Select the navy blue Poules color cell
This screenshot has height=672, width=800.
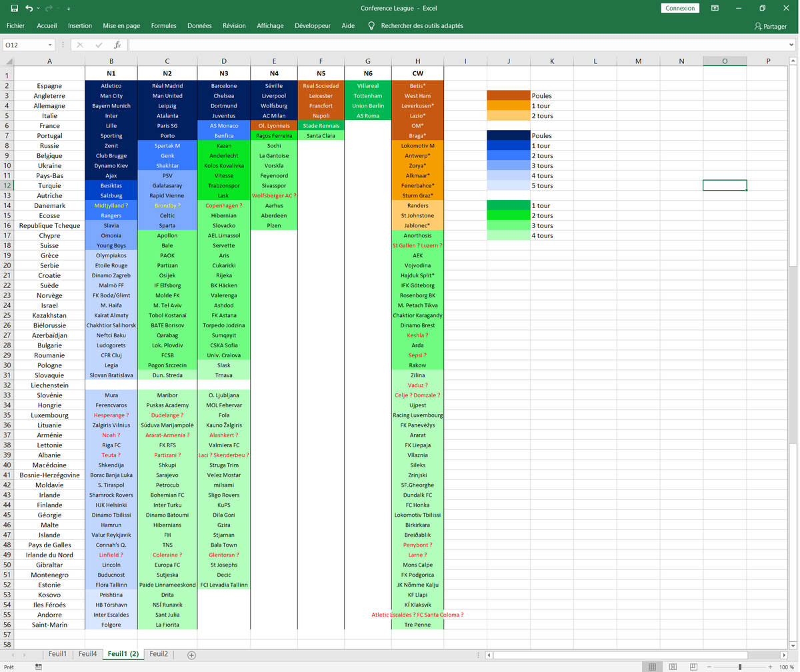point(509,135)
